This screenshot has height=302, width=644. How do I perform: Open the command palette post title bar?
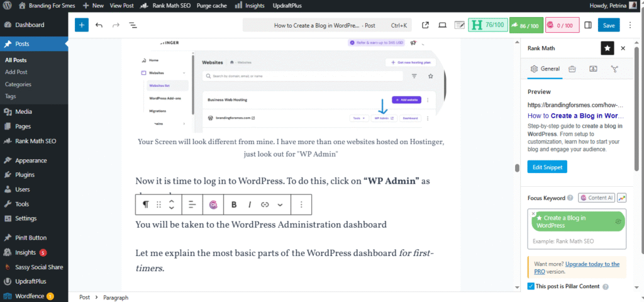coord(328,25)
